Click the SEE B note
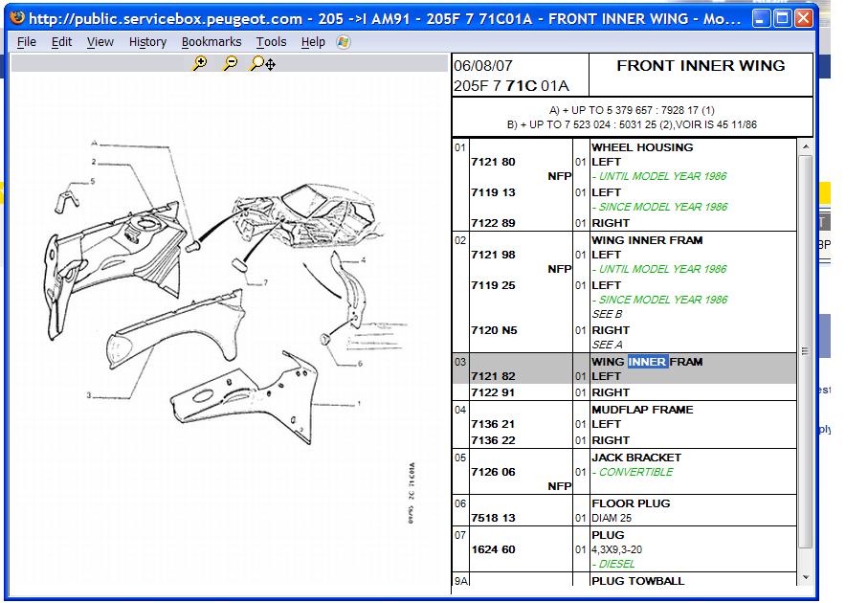Screen dimensions: 868x603 coord(607,315)
